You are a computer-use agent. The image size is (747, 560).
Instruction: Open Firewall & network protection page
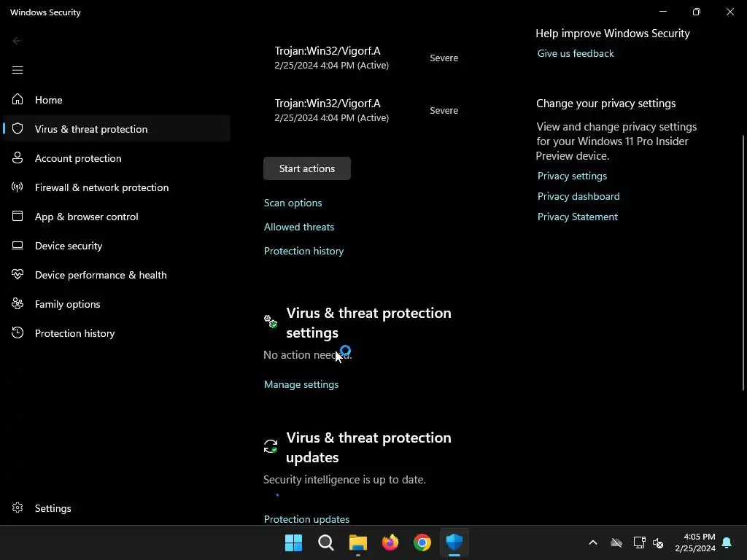117,187
